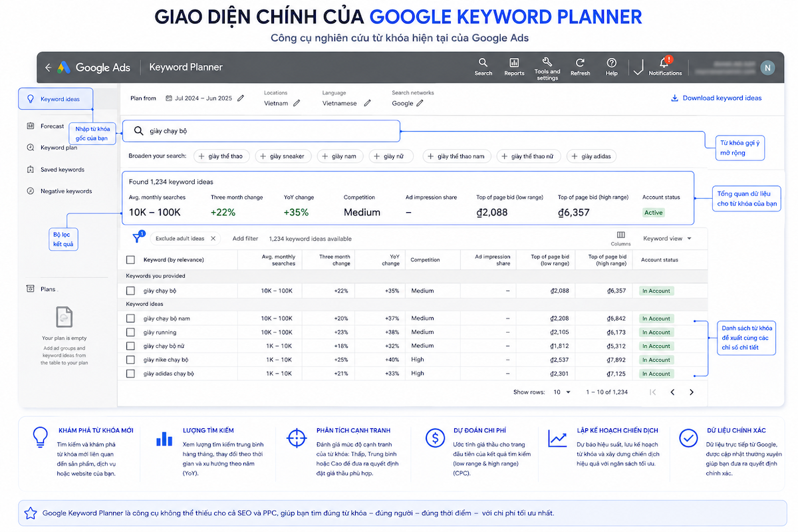Go to the first results page
798x532 pixels.
point(653,392)
